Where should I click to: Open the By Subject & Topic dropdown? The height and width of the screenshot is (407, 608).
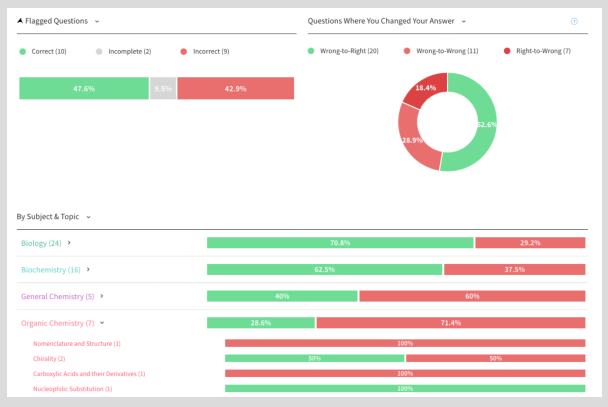(88, 217)
